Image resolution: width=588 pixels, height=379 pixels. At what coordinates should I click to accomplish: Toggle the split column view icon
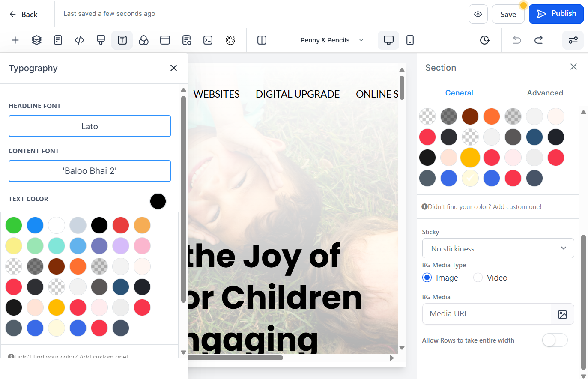(262, 40)
